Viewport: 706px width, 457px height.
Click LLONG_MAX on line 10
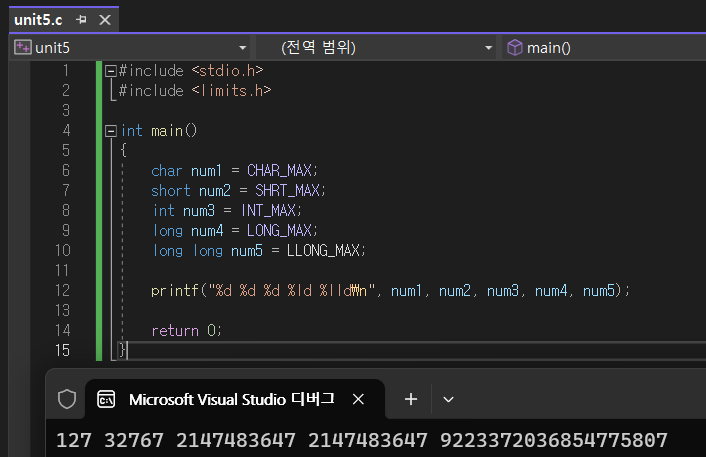(323, 250)
